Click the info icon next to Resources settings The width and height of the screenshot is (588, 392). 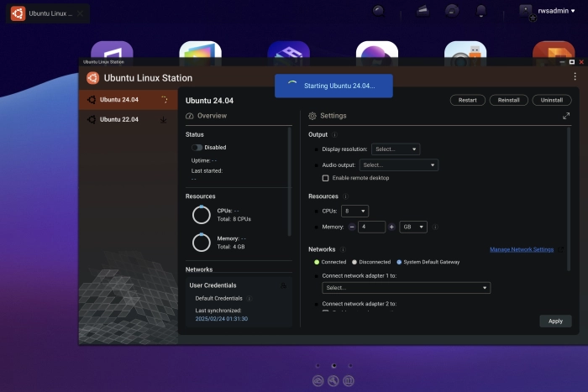pyautogui.click(x=345, y=196)
